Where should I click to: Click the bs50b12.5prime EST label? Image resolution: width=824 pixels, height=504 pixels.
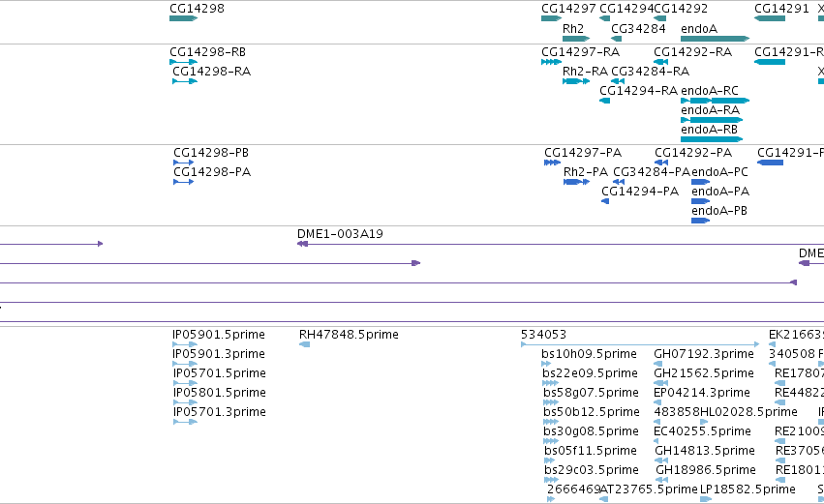592,413
